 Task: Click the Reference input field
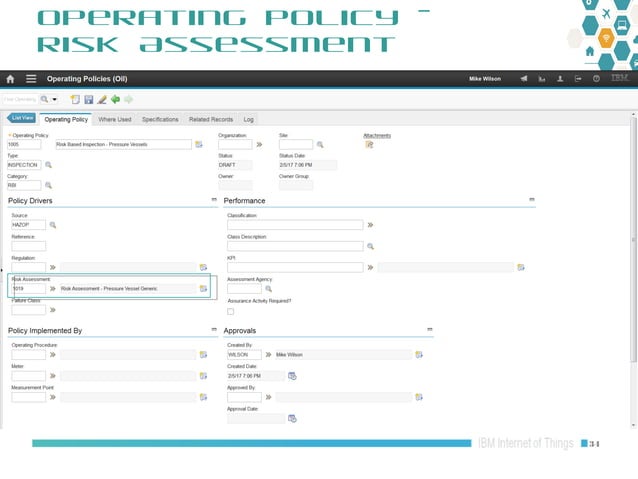point(28,246)
